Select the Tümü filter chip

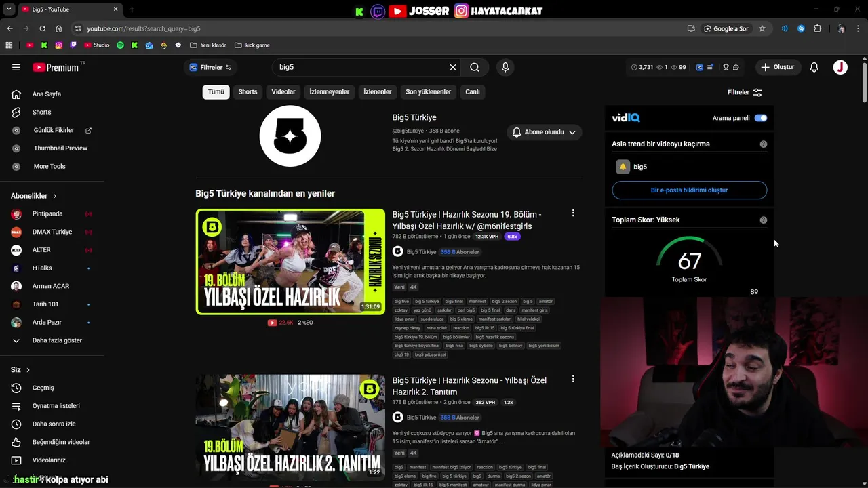tap(216, 91)
